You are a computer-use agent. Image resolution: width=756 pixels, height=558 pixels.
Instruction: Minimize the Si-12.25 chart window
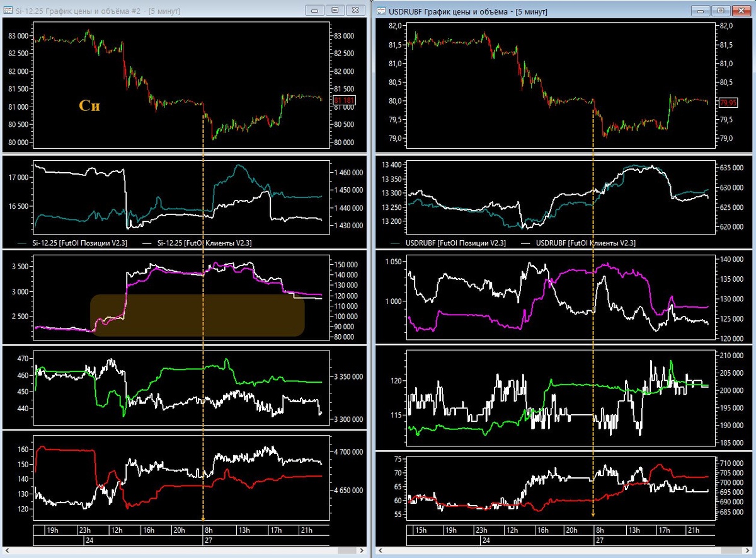tap(315, 10)
